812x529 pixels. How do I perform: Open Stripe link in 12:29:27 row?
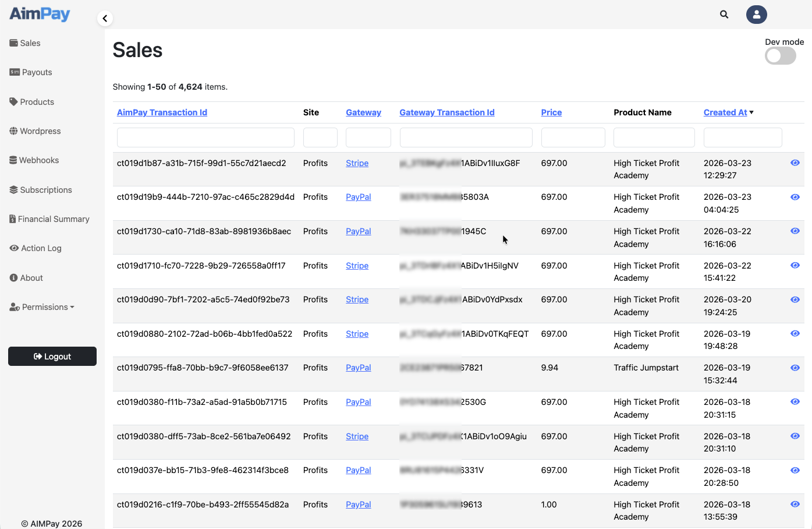tap(357, 163)
